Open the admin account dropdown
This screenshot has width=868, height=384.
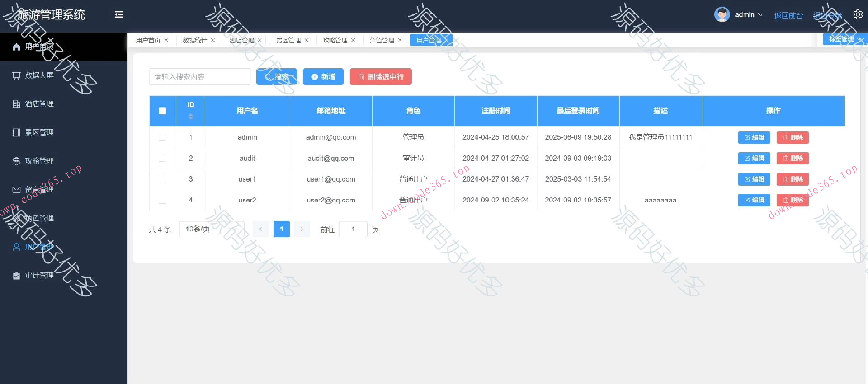pyautogui.click(x=749, y=14)
